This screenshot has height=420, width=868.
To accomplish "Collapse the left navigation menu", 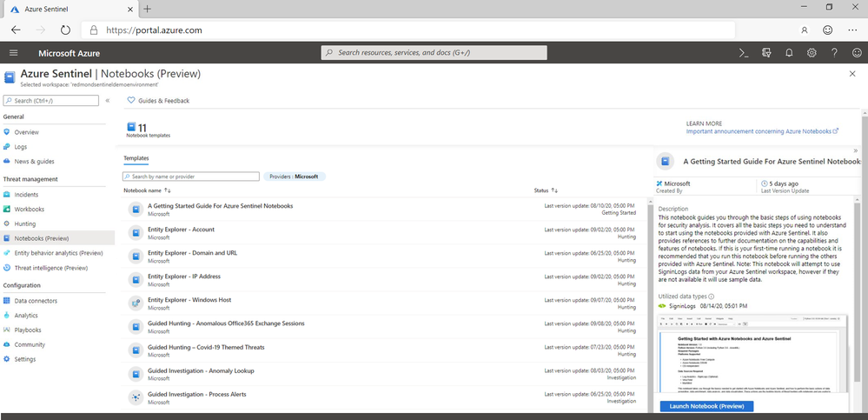I will tap(108, 101).
